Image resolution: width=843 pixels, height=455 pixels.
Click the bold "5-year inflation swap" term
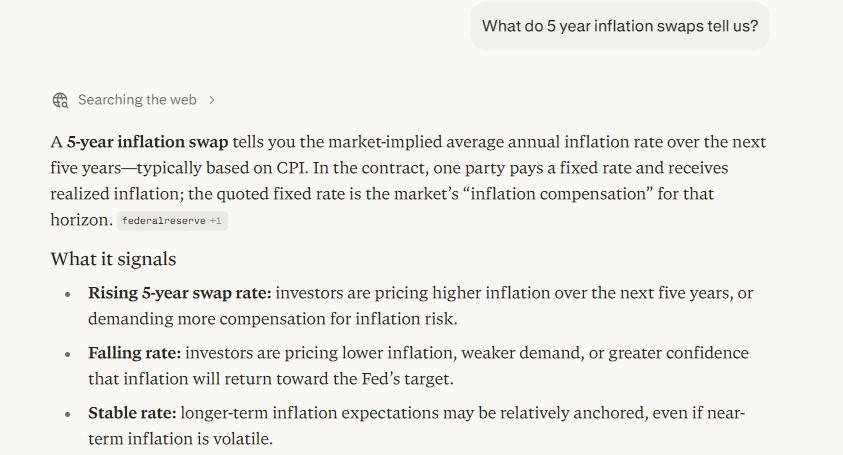tap(148, 142)
